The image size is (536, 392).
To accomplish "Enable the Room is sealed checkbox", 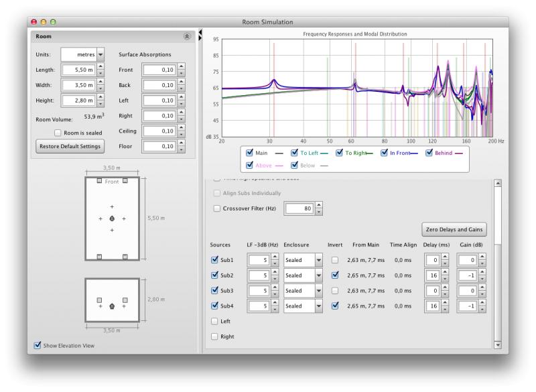I will (x=58, y=133).
